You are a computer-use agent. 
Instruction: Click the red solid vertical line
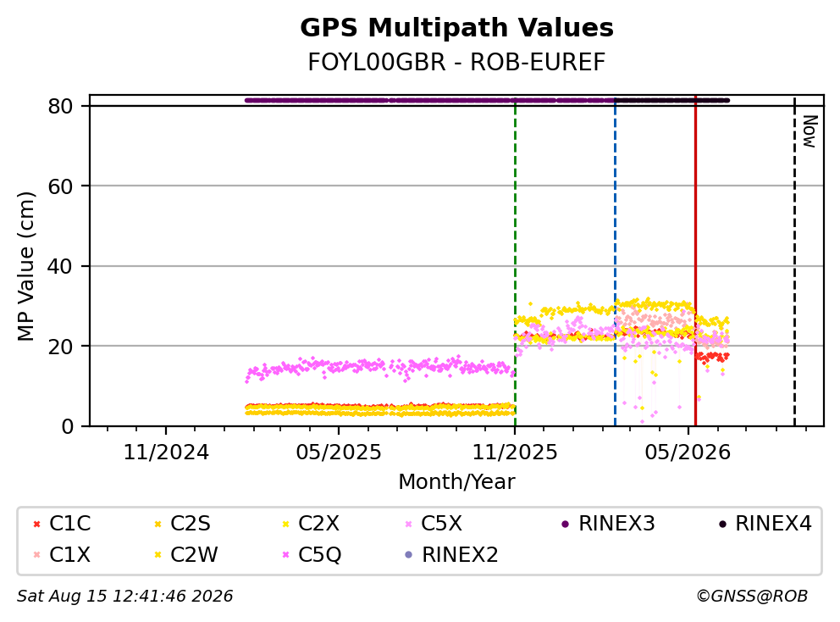pyautogui.click(x=695, y=261)
